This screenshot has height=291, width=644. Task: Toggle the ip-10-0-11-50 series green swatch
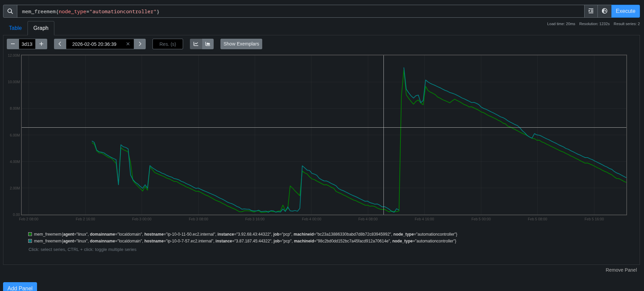point(30,234)
